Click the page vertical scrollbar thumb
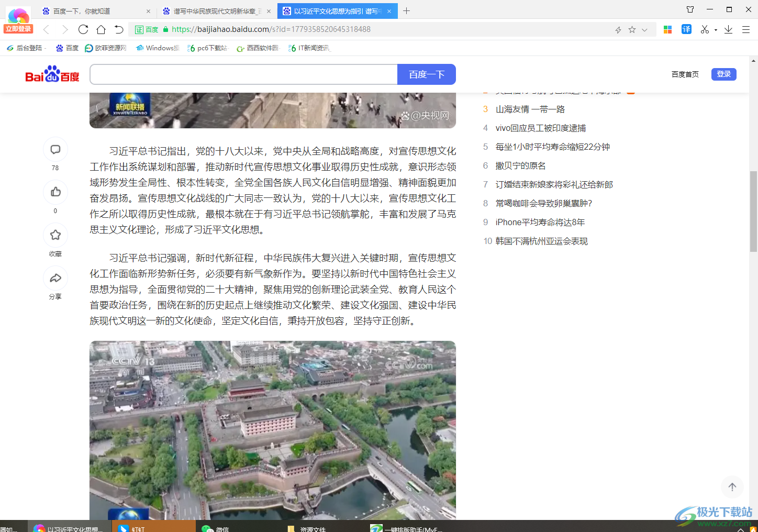758x532 pixels. 753,212
